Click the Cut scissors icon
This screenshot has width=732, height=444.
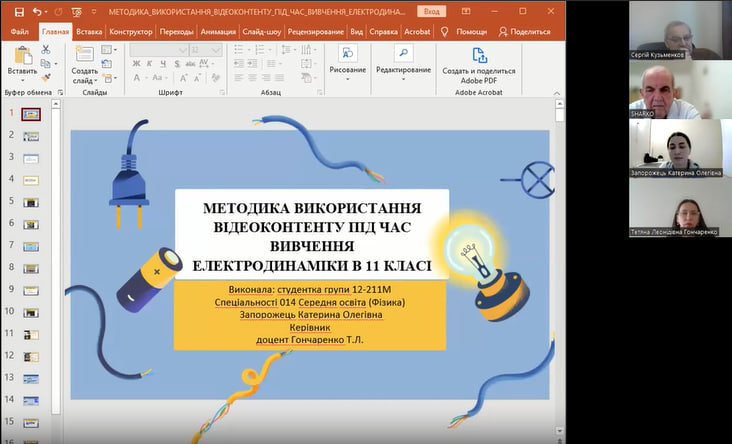coord(45,49)
